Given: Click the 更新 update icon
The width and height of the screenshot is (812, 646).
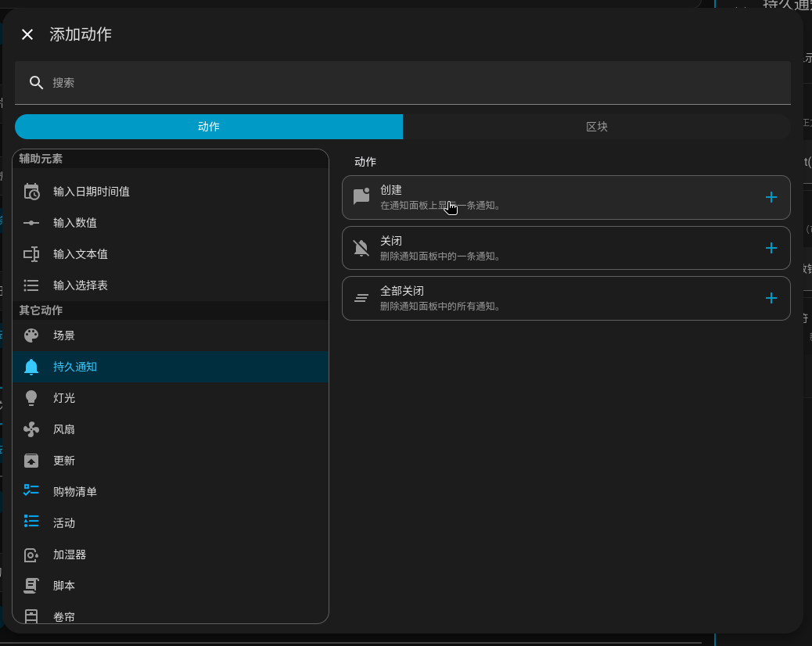Looking at the screenshot, I should point(31,461).
